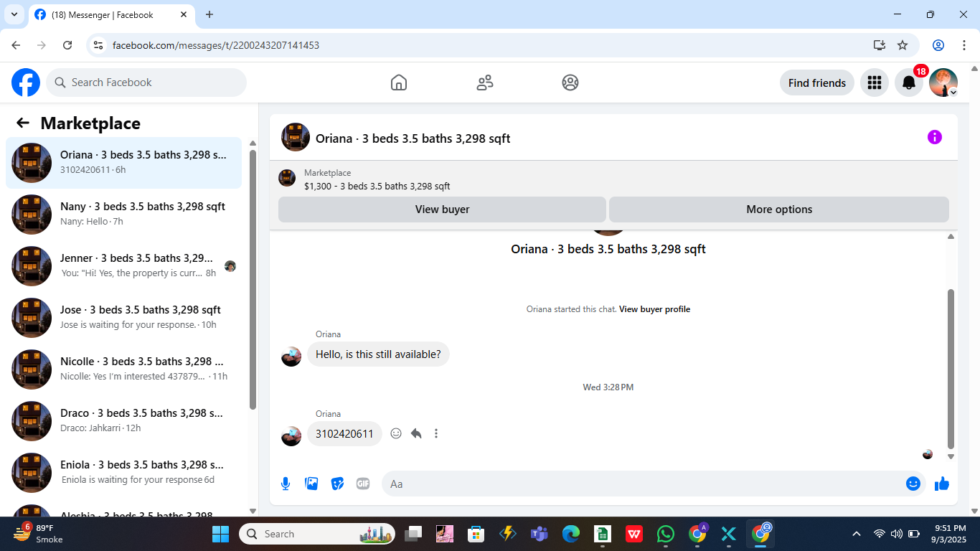Go to the Home feed icon
Image resolution: width=980 pixels, height=551 pixels.
(x=399, y=83)
